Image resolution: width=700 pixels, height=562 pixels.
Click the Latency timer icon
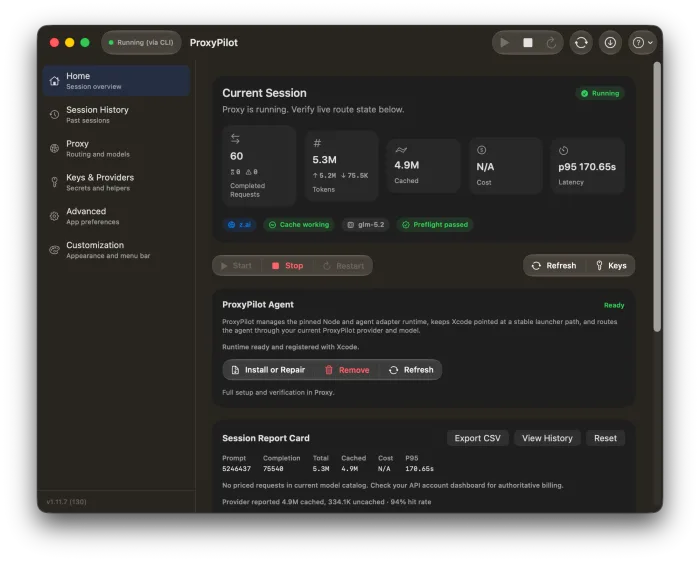click(563, 150)
